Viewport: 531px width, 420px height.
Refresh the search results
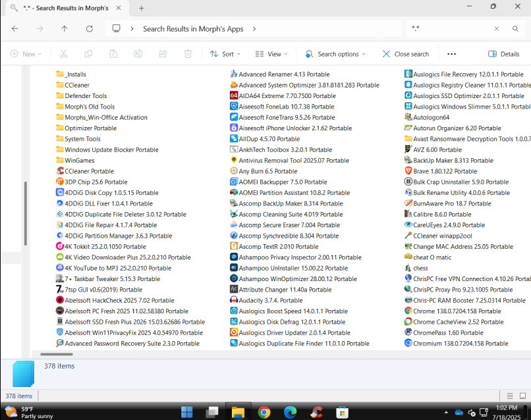(90, 29)
